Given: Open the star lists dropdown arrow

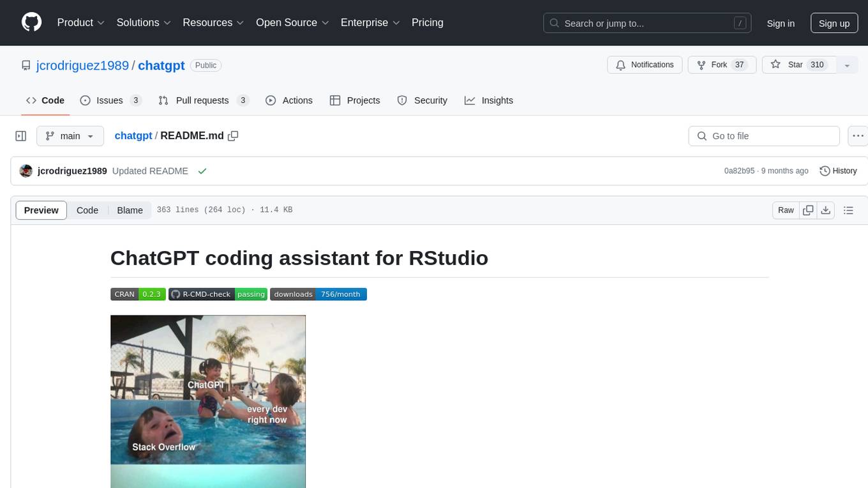Looking at the screenshot, I should pyautogui.click(x=847, y=65).
